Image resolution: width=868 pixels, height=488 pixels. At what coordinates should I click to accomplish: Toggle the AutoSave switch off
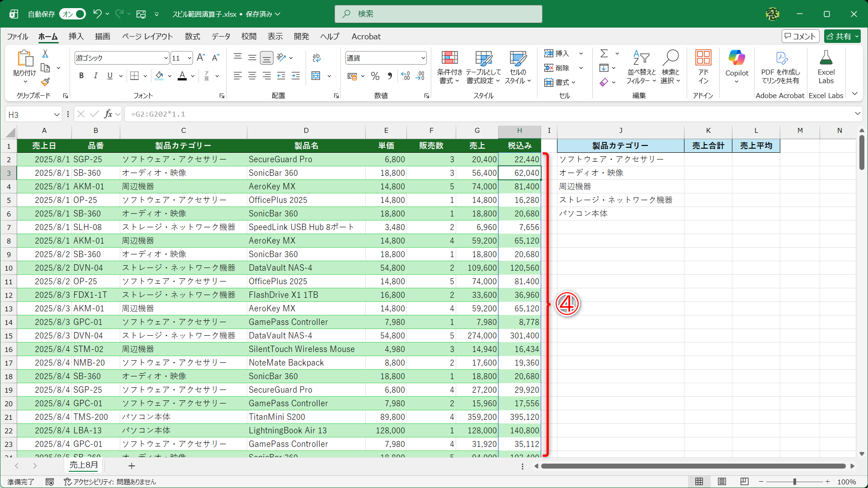coord(73,14)
